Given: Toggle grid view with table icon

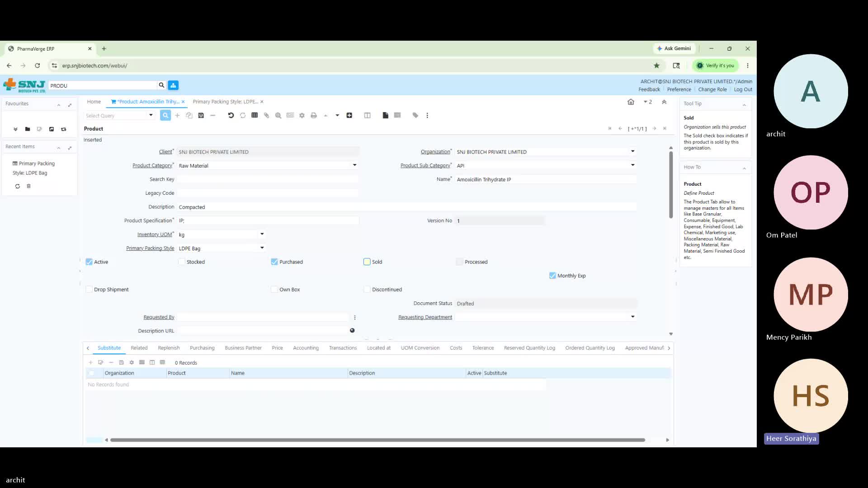Looking at the screenshot, I should click(255, 115).
